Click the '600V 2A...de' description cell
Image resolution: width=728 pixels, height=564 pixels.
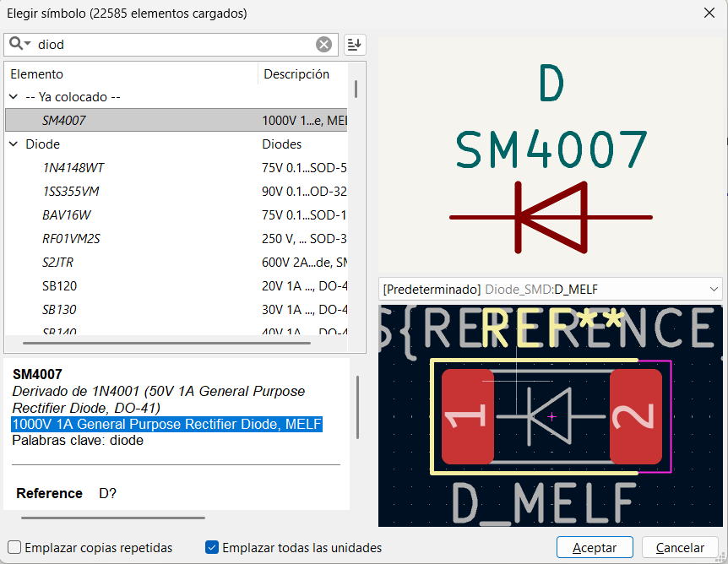(304, 263)
